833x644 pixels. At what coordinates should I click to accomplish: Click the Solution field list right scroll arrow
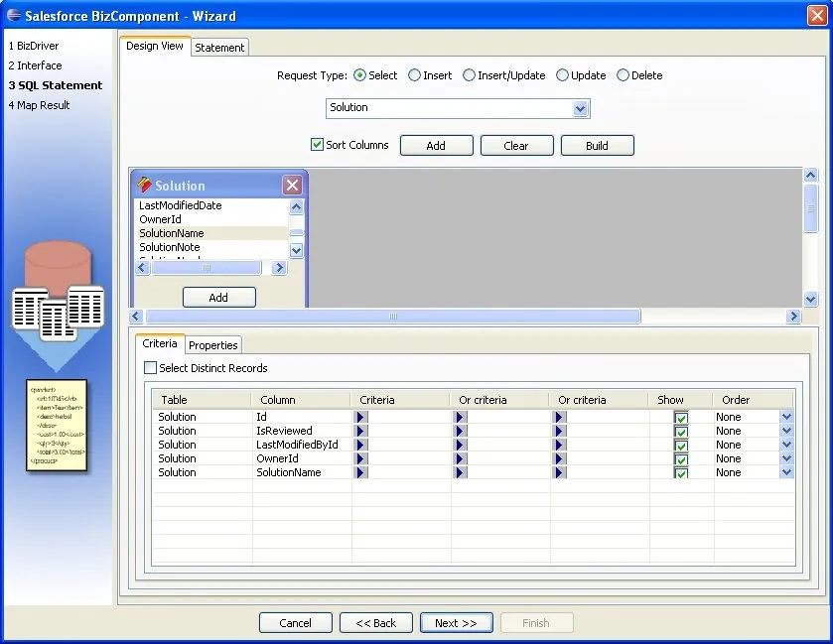point(279,268)
